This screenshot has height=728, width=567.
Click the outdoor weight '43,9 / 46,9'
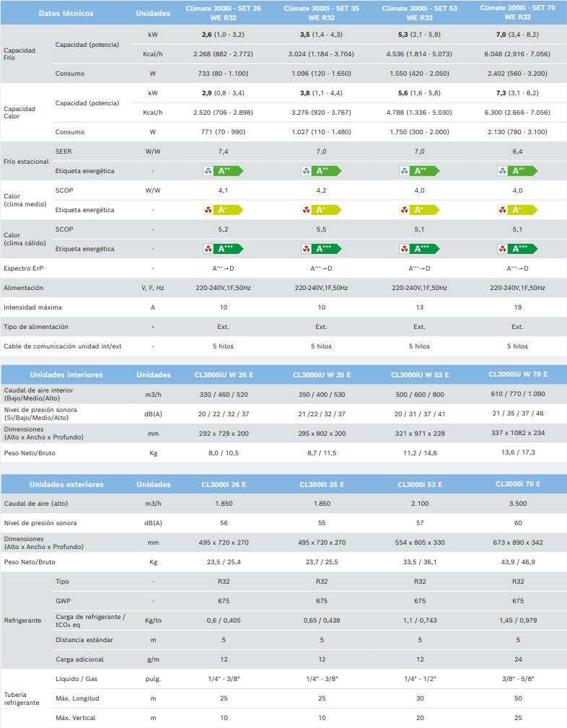[x=518, y=562]
